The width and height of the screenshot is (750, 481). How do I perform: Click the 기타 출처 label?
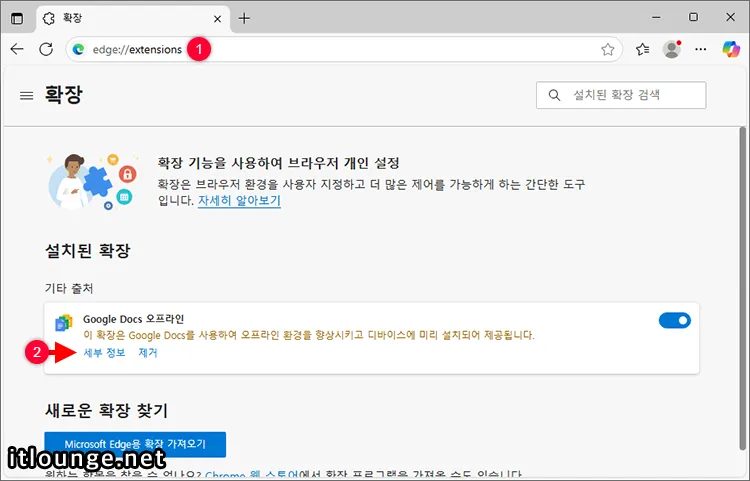(x=69, y=288)
